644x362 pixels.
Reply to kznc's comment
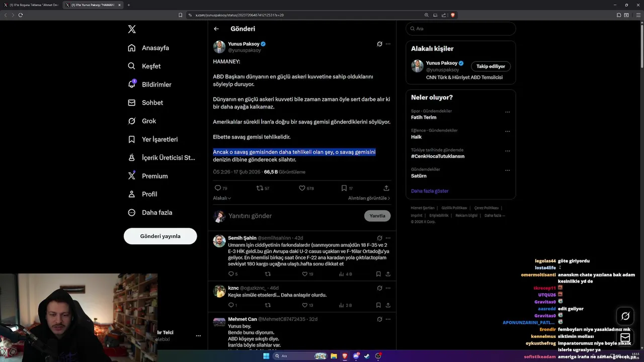pos(231,305)
